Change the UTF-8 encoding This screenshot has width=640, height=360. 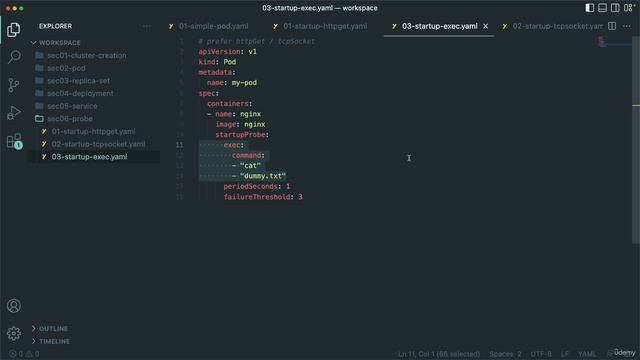pyautogui.click(x=541, y=354)
